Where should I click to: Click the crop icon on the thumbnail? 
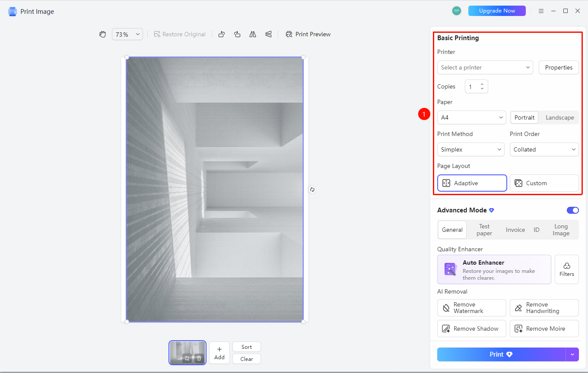point(187,358)
